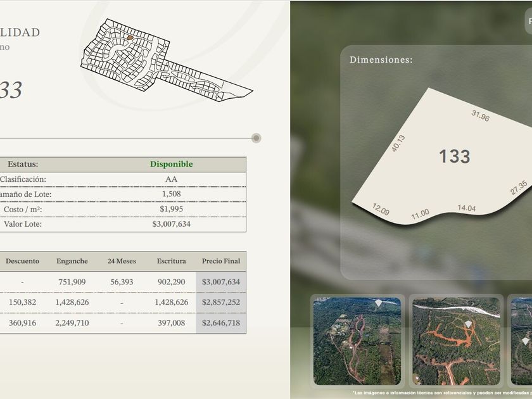
Task: Click the enganche value '751,909'
Action: (x=72, y=282)
